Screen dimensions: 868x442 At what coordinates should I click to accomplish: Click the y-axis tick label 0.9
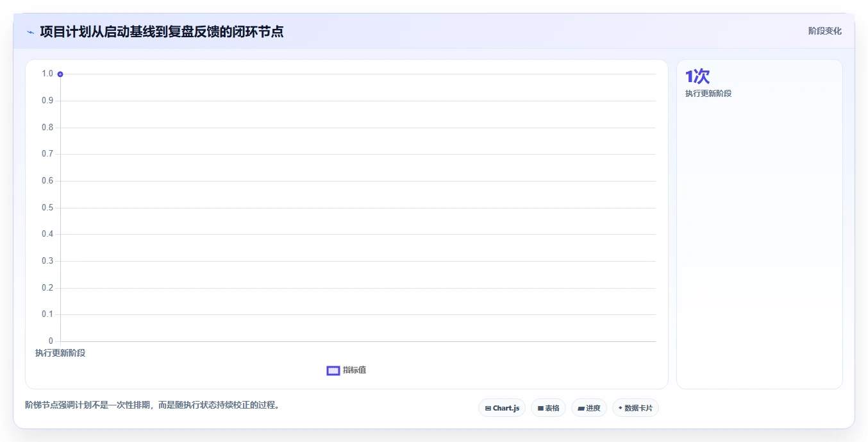47,100
